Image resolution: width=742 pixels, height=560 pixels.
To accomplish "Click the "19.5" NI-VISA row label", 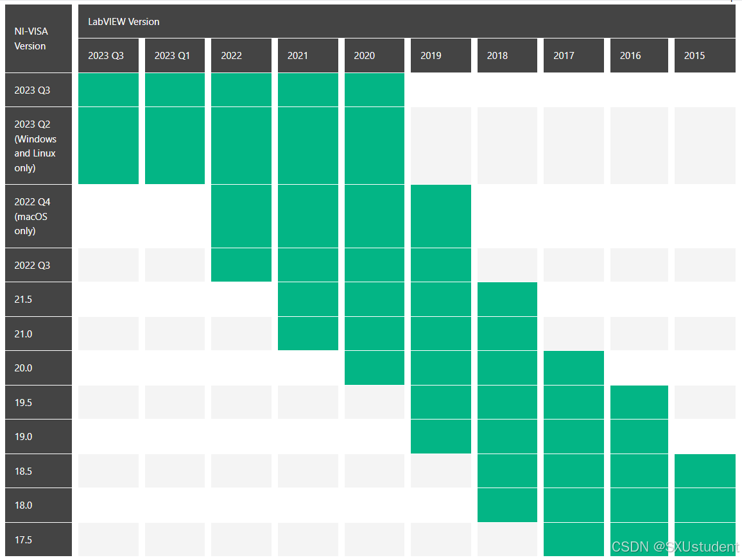I will 39,402.
